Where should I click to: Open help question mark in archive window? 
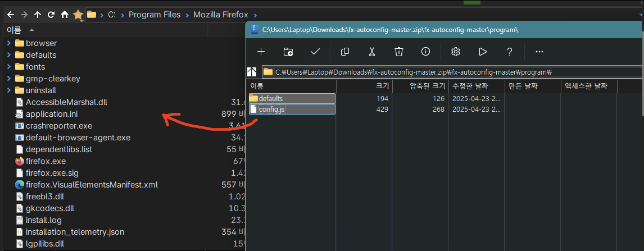tap(510, 51)
